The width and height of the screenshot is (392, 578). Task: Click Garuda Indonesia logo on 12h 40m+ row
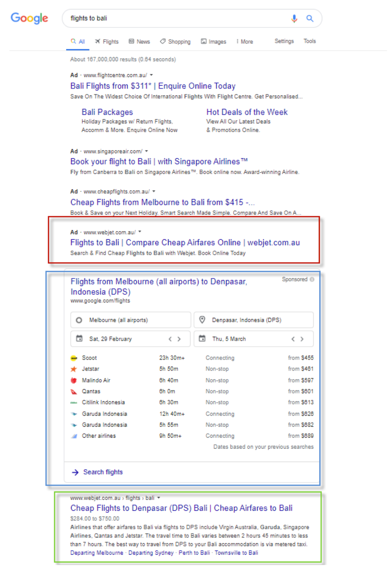click(74, 414)
